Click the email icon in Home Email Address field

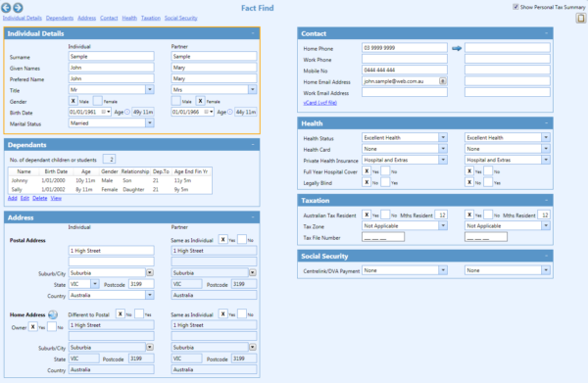point(443,81)
